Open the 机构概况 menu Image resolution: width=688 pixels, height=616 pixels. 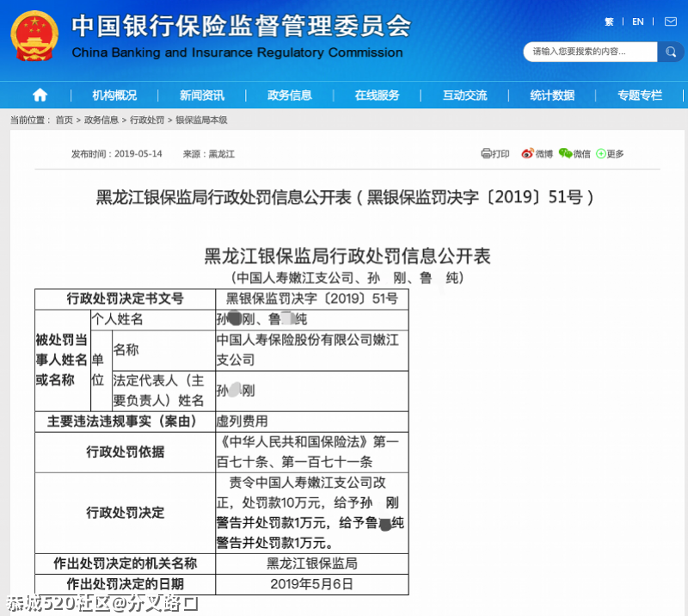pos(114,95)
